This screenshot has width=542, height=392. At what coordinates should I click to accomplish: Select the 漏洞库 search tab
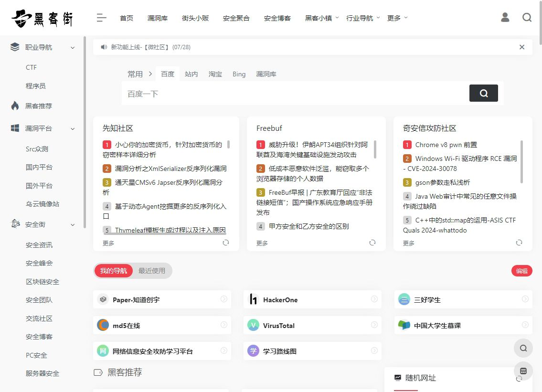(x=266, y=74)
